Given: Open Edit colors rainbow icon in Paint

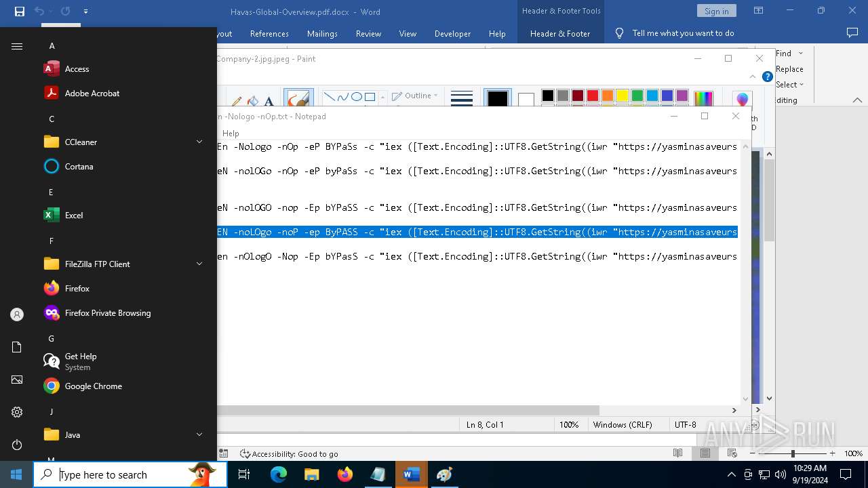Looking at the screenshot, I should (x=703, y=99).
